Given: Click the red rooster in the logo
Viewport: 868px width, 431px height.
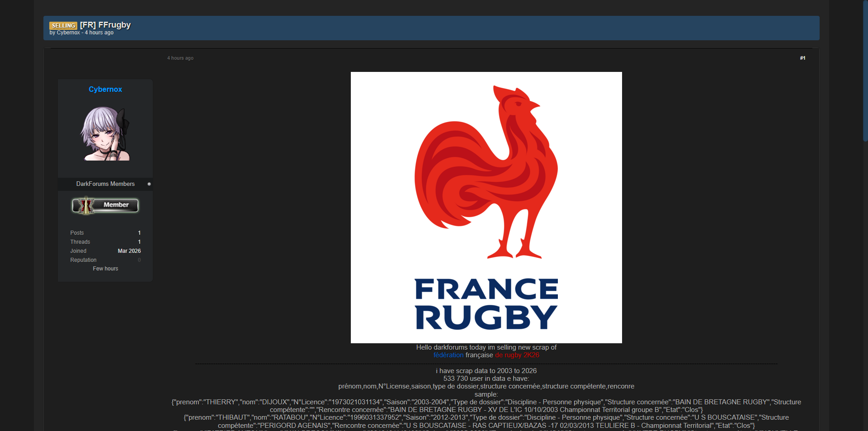Looking at the screenshot, I should (x=486, y=172).
